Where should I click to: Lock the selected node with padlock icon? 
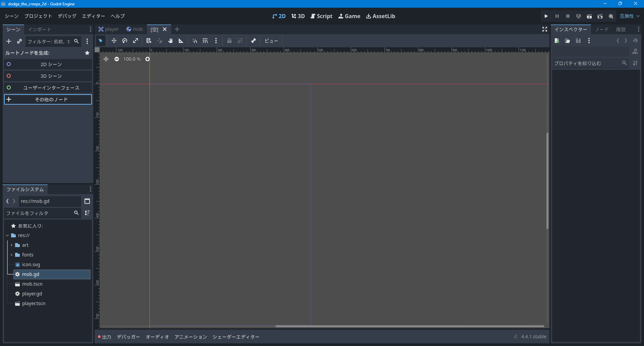(x=229, y=41)
